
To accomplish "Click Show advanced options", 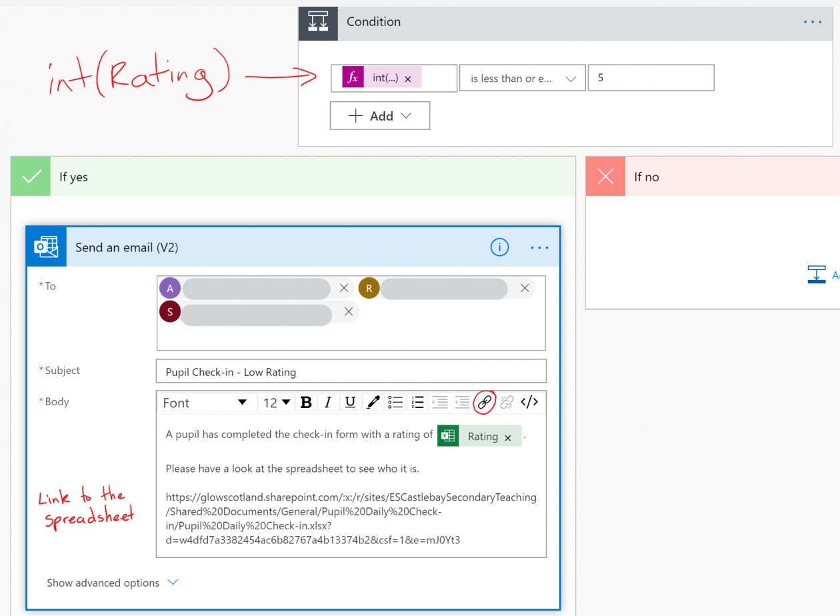I will [103, 583].
